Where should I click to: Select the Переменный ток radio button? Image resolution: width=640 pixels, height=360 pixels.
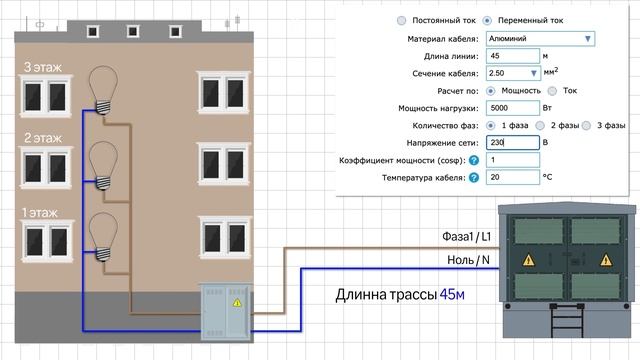(x=487, y=20)
